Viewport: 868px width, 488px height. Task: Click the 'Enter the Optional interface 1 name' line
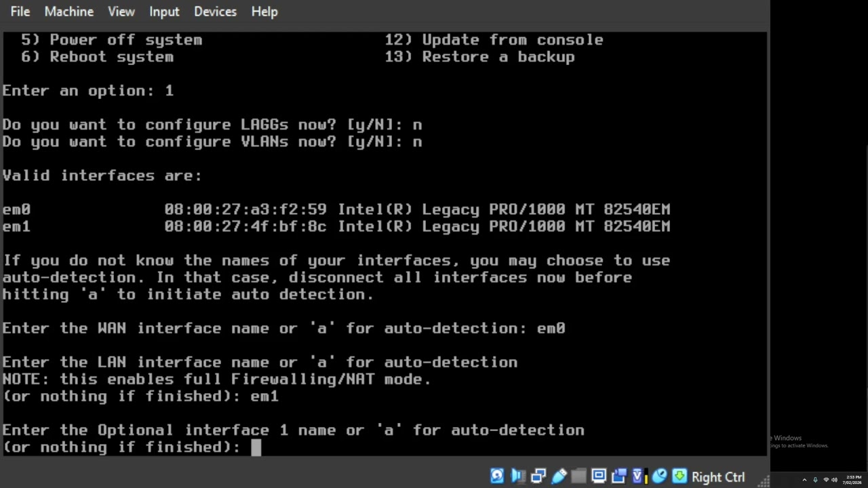[x=293, y=430]
